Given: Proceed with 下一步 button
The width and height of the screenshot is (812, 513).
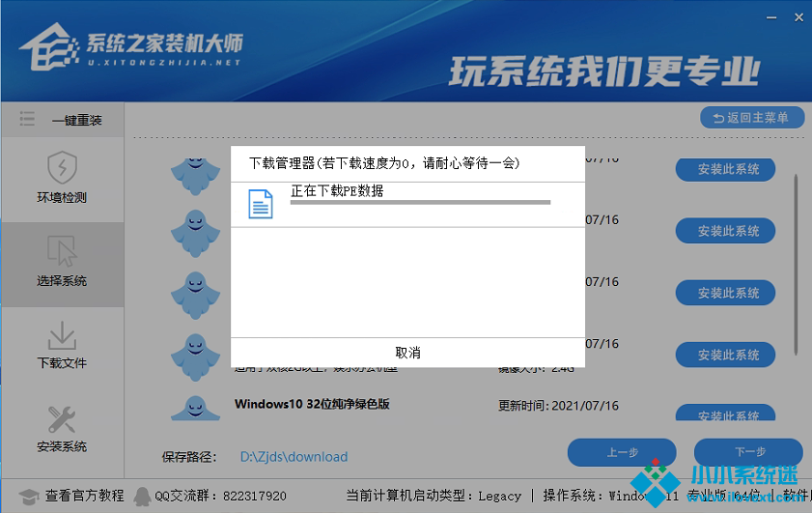Looking at the screenshot, I should (x=749, y=452).
